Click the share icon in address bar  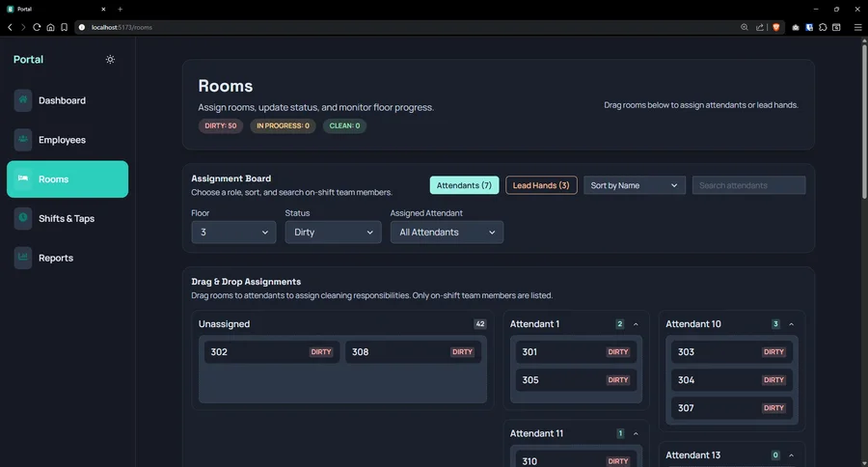coord(760,27)
